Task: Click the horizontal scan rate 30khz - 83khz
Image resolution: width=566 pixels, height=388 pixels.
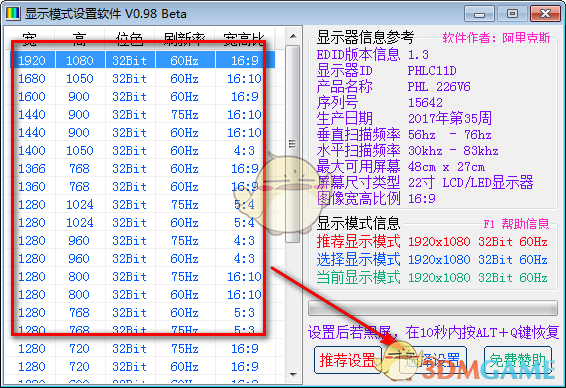Action: click(x=453, y=151)
